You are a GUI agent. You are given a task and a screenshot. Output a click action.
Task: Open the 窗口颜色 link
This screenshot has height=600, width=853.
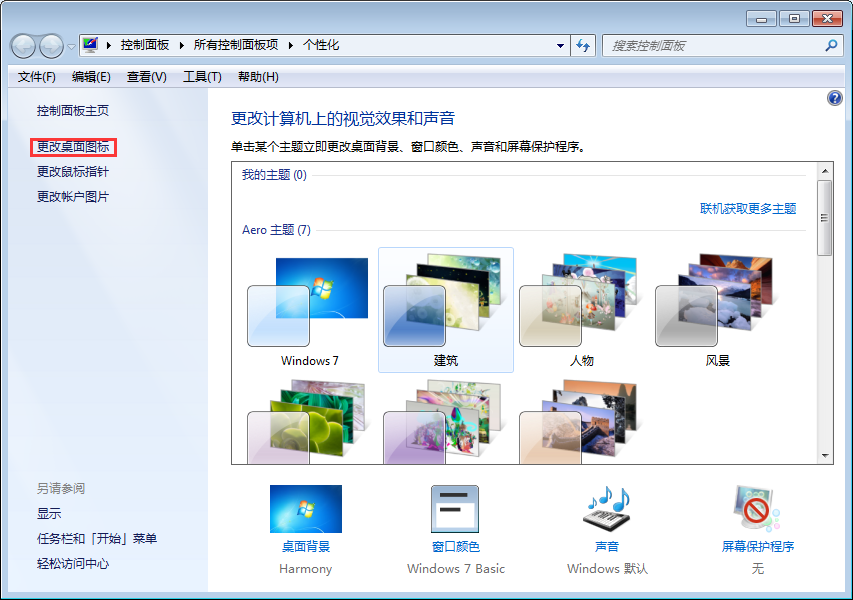coord(456,547)
